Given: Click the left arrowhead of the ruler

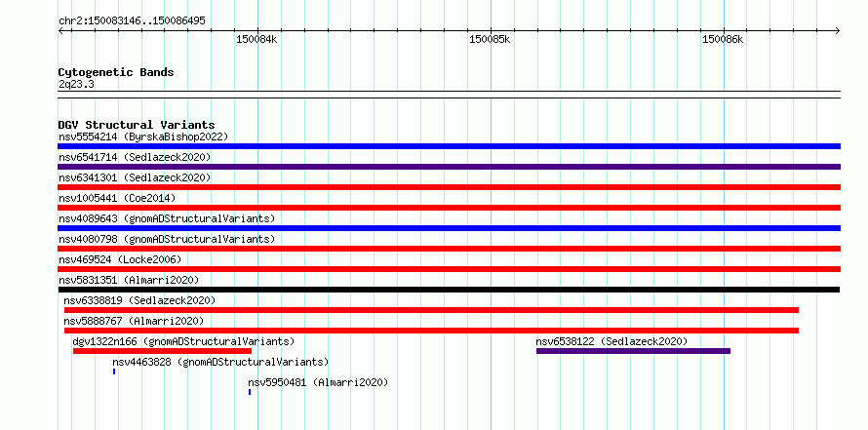Looking at the screenshot, I should [x=60, y=30].
